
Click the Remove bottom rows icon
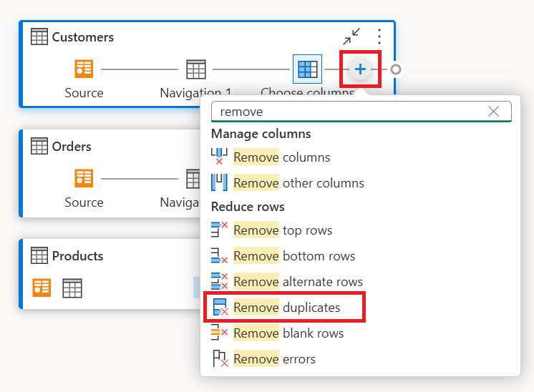click(x=219, y=255)
